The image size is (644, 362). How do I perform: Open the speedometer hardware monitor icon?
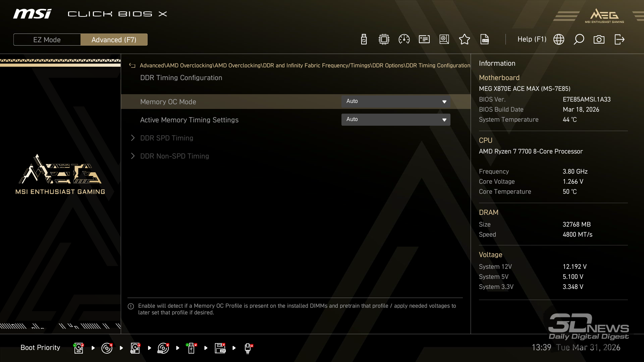coord(404,40)
